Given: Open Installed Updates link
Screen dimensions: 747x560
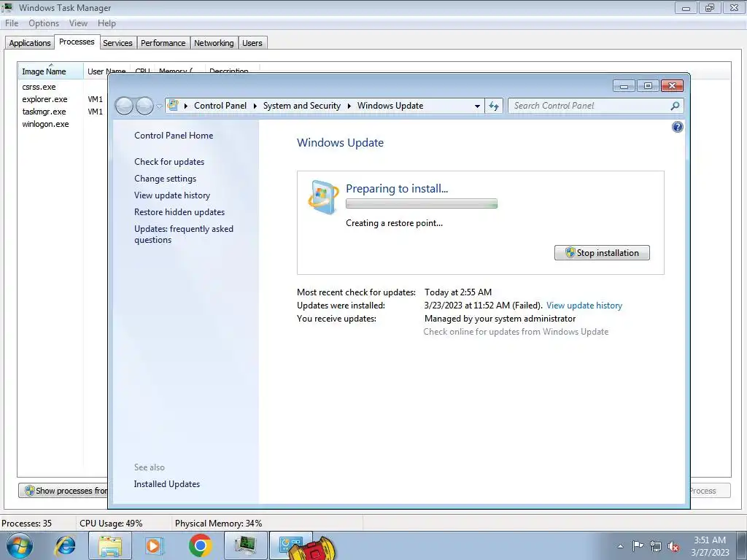Looking at the screenshot, I should [167, 484].
